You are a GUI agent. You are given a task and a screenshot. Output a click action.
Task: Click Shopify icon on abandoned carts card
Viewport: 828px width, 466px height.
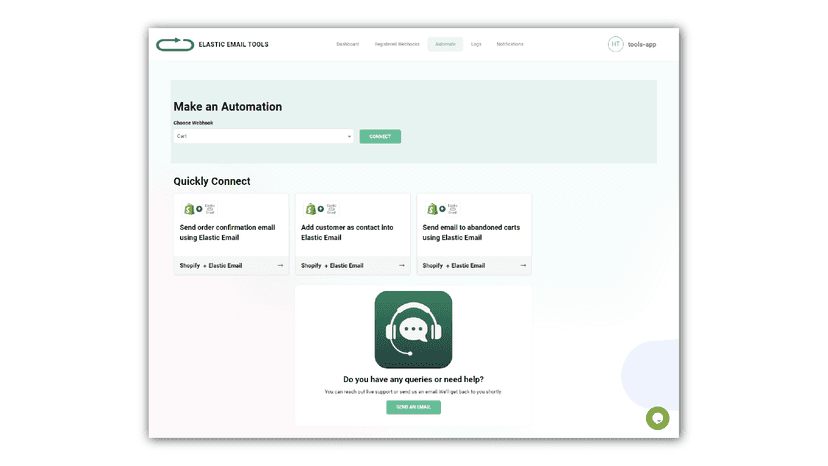point(432,209)
